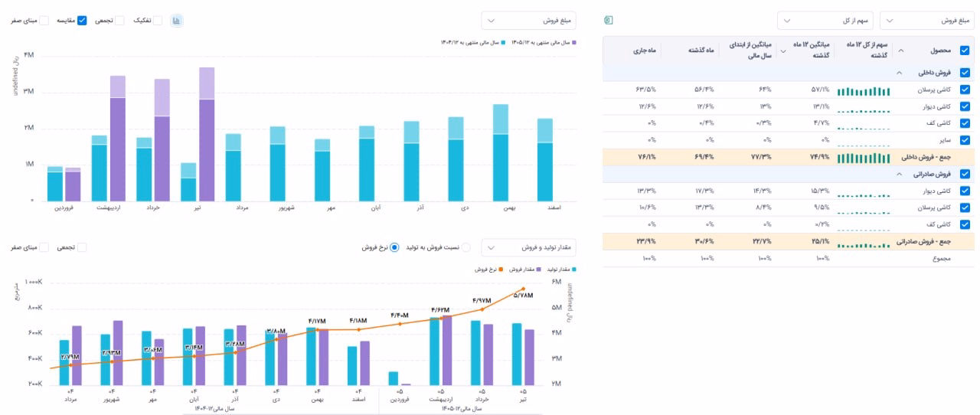Toggle the تجمعی checkbox on the sales chart
This screenshot has width=980, height=415.
tap(119, 21)
